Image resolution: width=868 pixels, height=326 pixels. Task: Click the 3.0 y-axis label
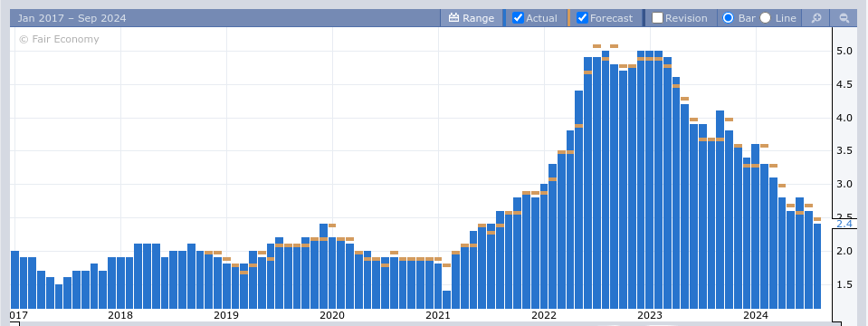pos(844,184)
